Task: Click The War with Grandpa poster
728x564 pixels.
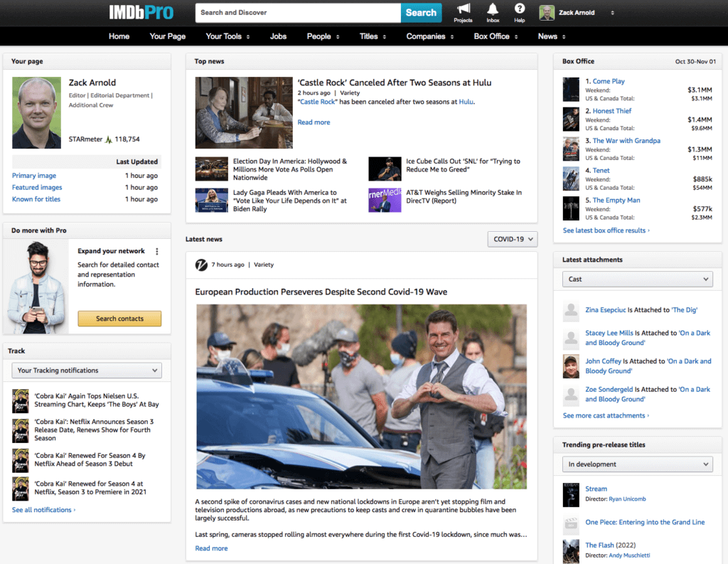Action: click(571, 149)
